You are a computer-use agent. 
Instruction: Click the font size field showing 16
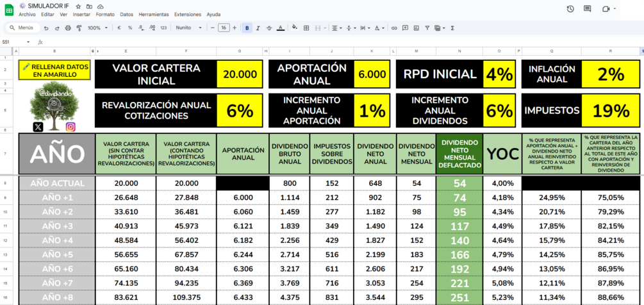224,28
